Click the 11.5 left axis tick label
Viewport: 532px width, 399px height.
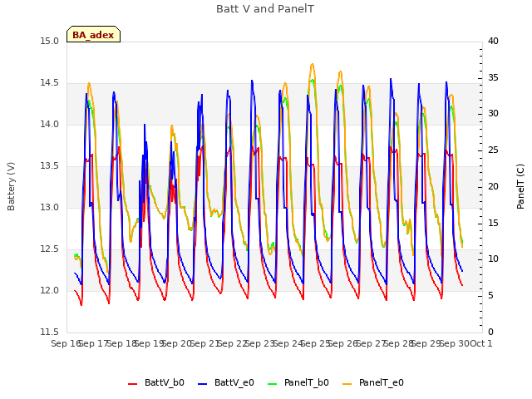[50, 332]
